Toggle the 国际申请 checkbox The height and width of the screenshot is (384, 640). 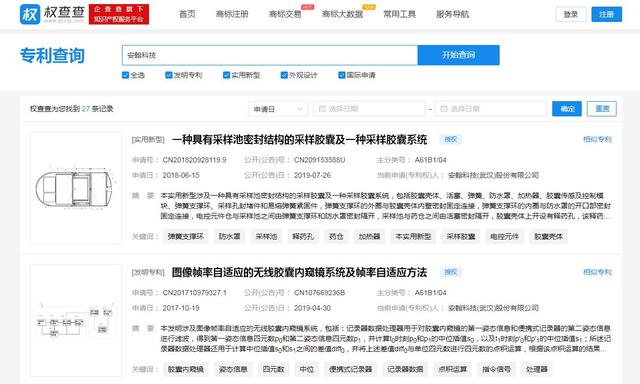pyautogui.click(x=342, y=75)
